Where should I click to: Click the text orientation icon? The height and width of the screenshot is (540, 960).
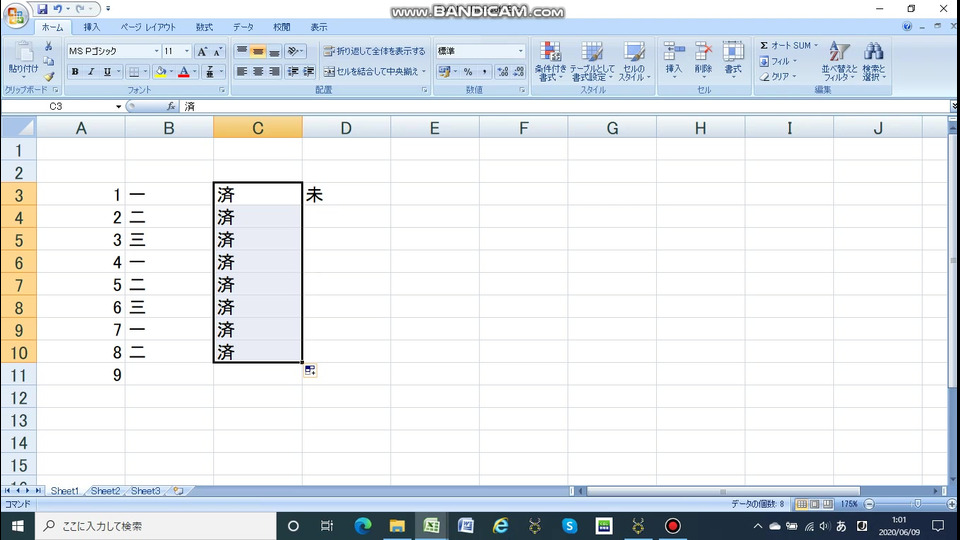tap(295, 51)
